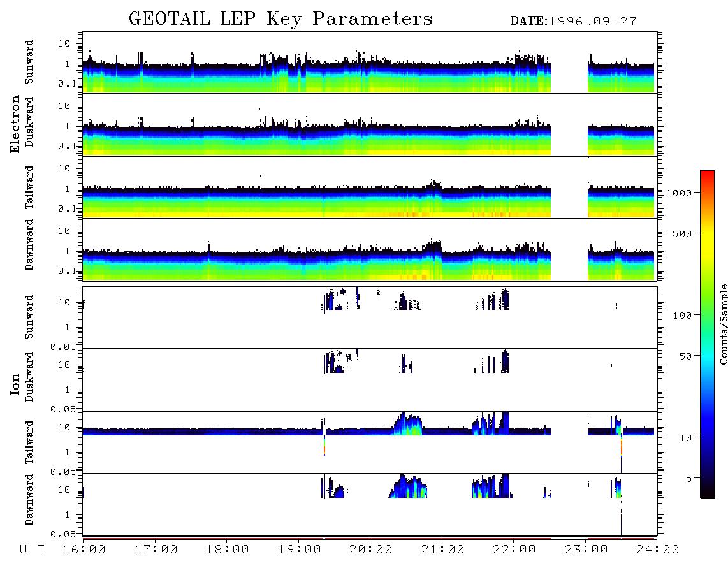This screenshot has height=561, width=728.
Task: Select the Ion Sunward panel label
Action: click(x=29, y=317)
